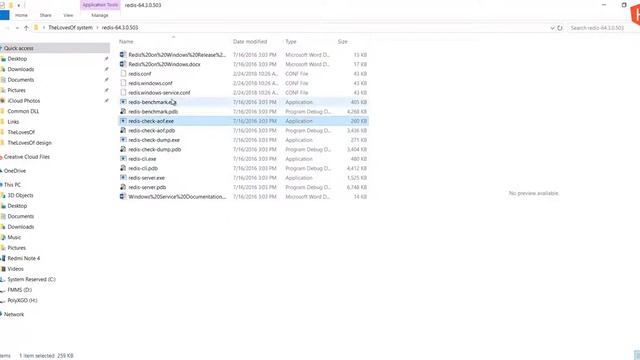Open 3D Objects under This PC

[20, 196]
